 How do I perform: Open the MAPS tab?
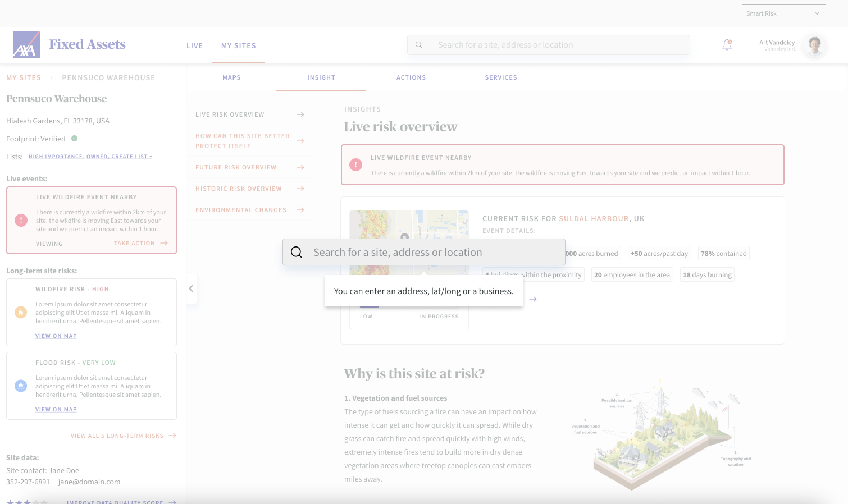(x=231, y=77)
